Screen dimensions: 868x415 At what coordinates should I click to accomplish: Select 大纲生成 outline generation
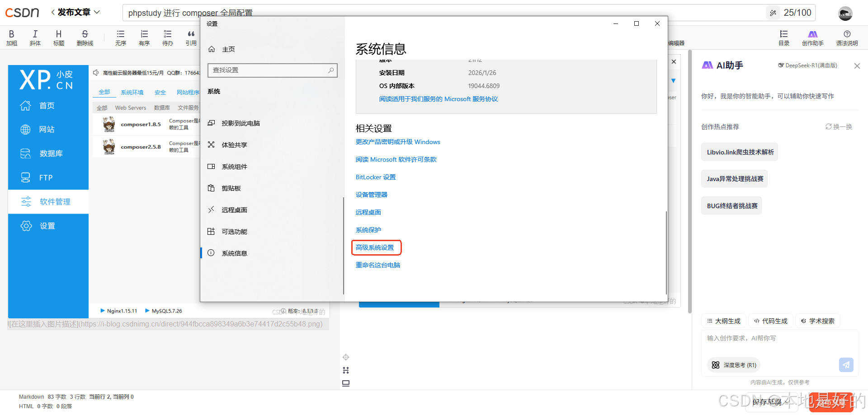pyautogui.click(x=724, y=321)
